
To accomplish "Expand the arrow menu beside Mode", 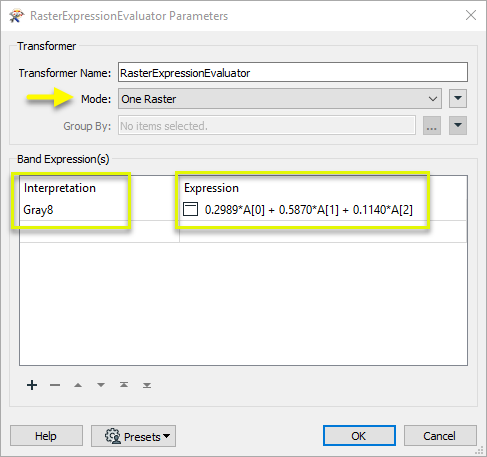I will (458, 98).
